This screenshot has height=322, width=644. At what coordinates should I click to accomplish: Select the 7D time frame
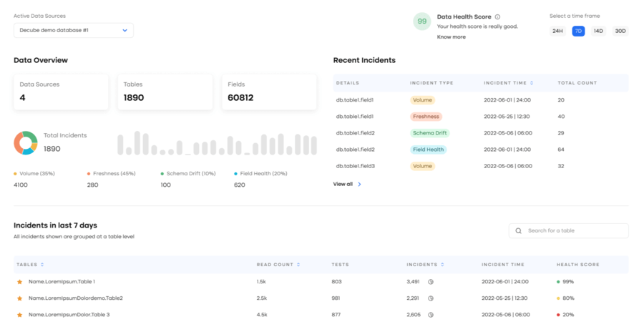578,31
